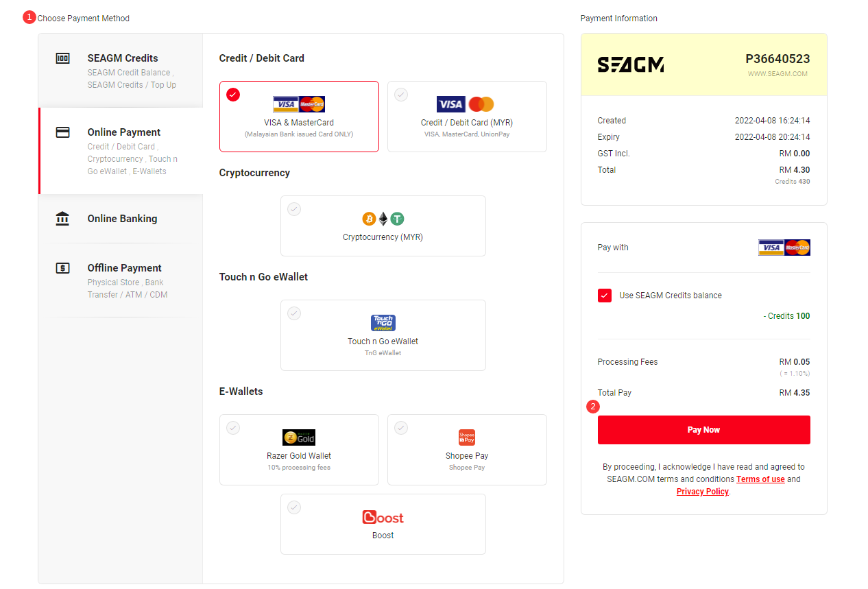Screen dimensions: 868x589
Task: Click the Expiry date 2022-04-08 20:24:14
Action: coord(772,137)
